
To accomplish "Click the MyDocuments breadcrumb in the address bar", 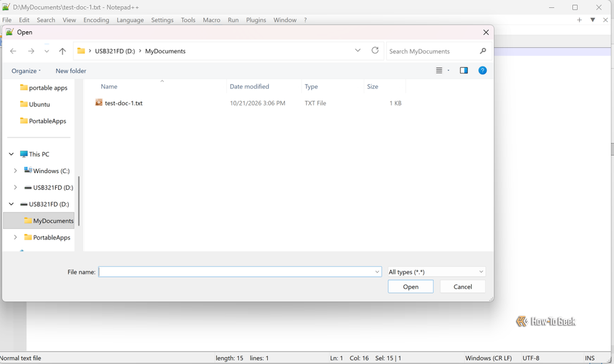I will [x=165, y=52].
